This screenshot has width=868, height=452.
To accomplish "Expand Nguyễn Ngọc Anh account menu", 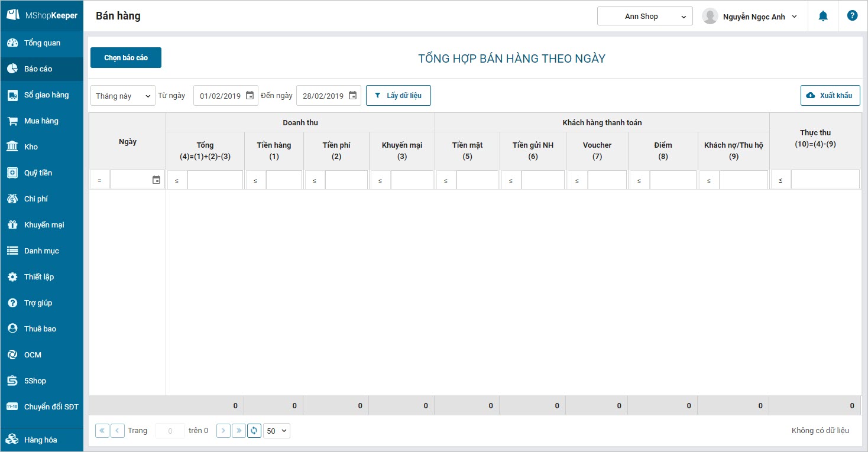I will coord(760,17).
